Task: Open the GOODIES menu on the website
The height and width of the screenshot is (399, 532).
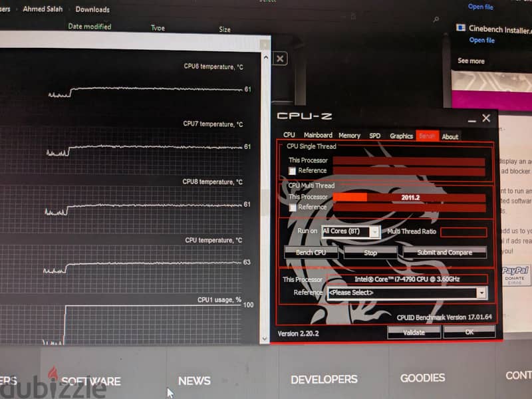Action: [x=422, y=378]
